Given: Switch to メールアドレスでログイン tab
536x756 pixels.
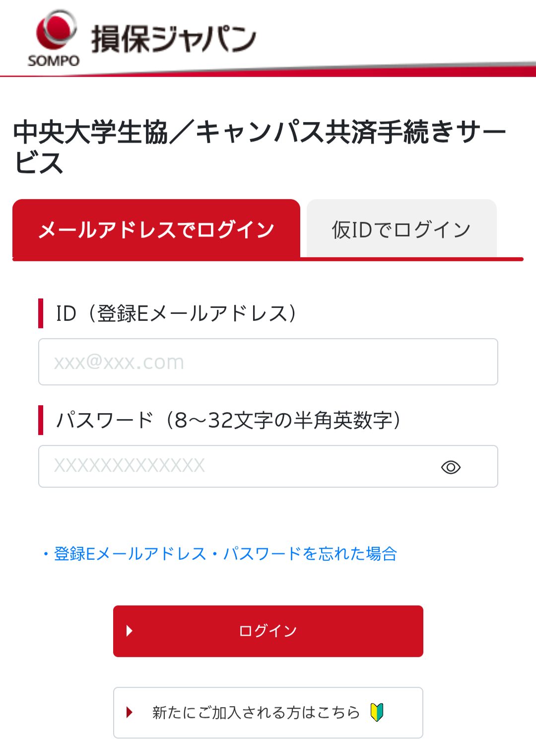Looking at the screenshot, I should 156,229.
